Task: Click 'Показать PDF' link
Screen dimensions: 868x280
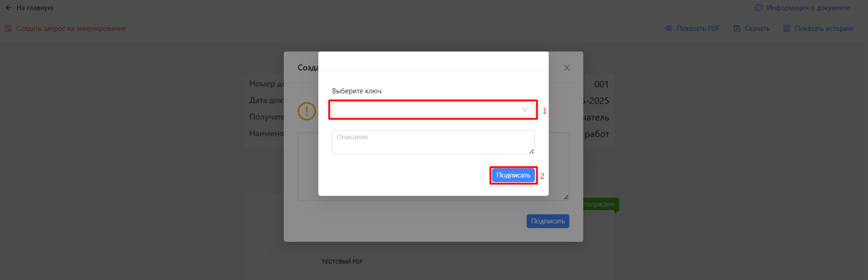Action: [698, 28]
